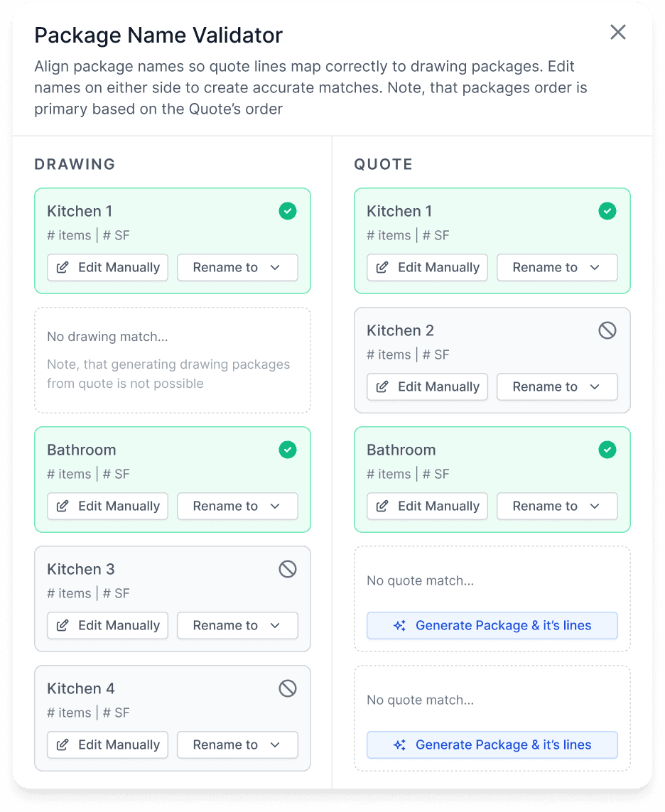
Task: Expand Rename to dropdown for Kitchen 4
Action: [237, 745]
